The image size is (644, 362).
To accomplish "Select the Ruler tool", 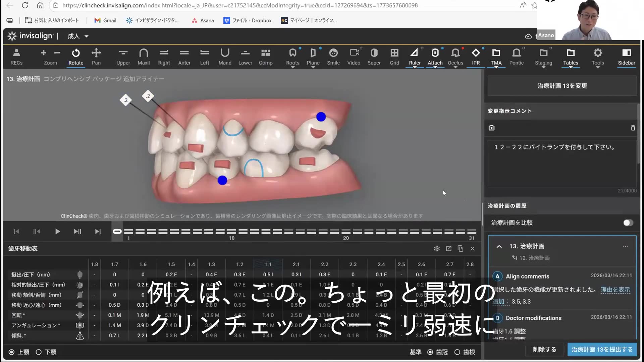I will pyautogui.click(x=415, y=57).
